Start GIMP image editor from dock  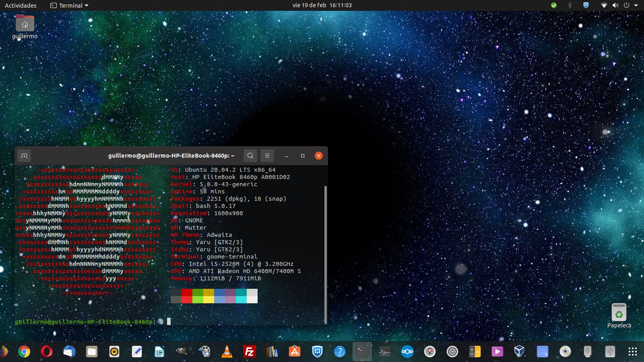click(182, 352)
